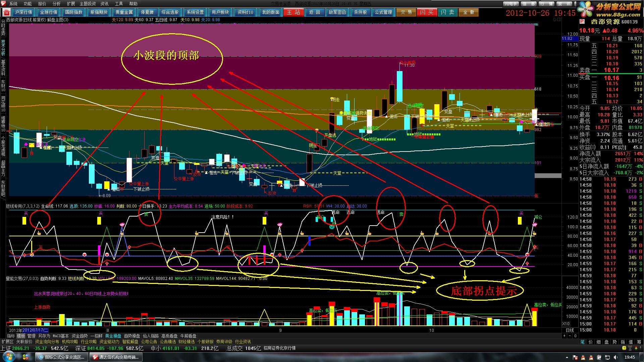This screenshot has width=644, height=362.
Task: Select the 笔 tab in quote panel
Action: coord(583,342)
